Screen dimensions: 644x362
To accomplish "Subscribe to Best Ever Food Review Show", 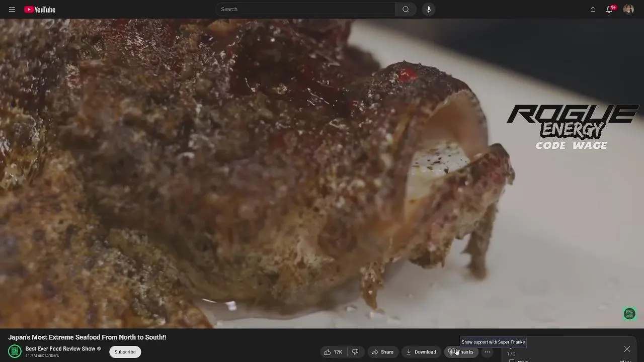I will coord(125,352).
